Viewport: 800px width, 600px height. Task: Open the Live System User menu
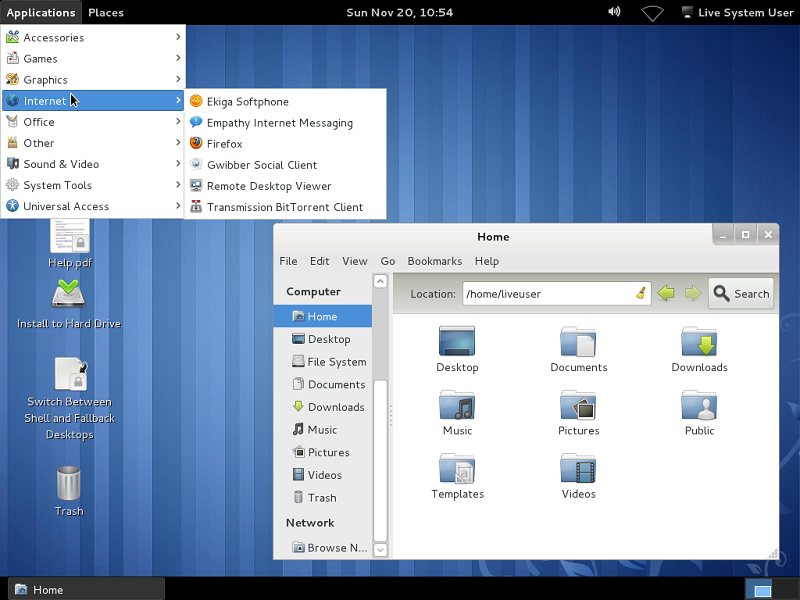pyautogui.click(x=736, y=12)
